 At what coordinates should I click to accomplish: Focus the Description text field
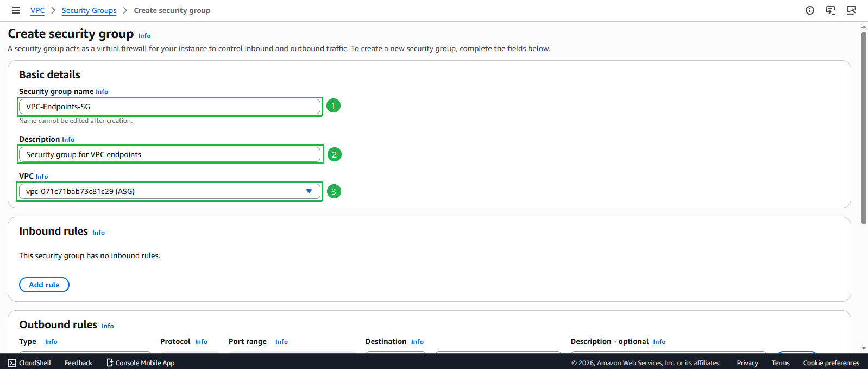[169, 154]
